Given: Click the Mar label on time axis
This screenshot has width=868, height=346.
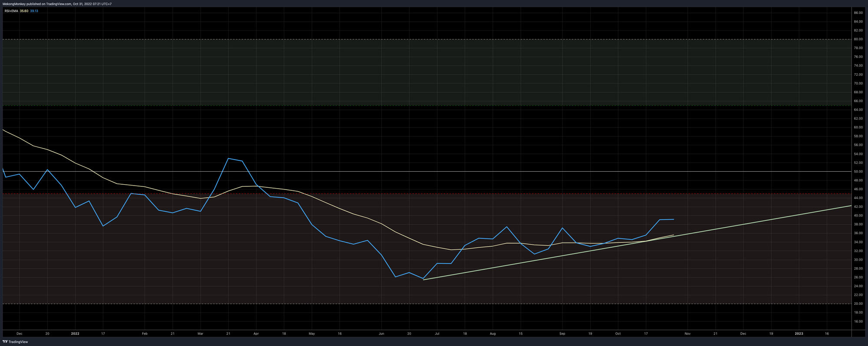Looking at the screenshot, I should coord(200,334).
